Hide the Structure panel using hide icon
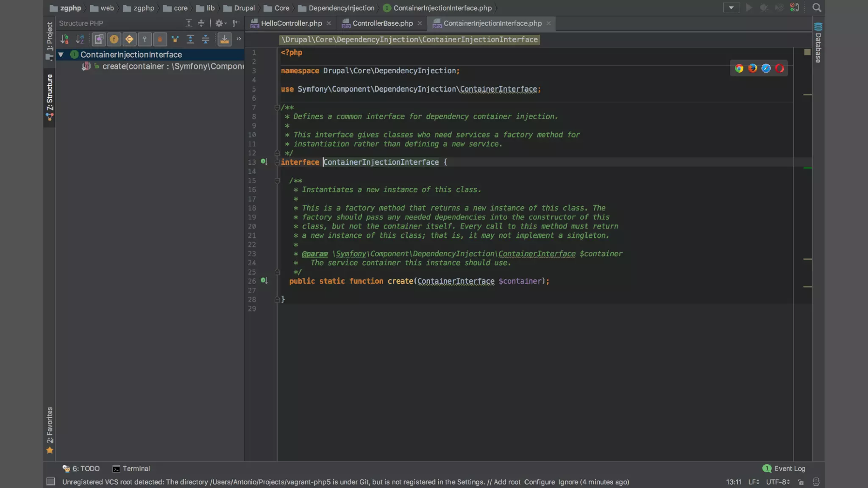Screen dimensions: 868x488 click(x=236, y=23)
